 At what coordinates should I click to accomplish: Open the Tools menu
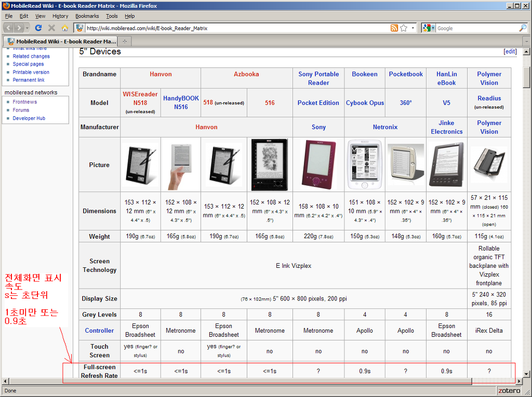coord(112,16)
